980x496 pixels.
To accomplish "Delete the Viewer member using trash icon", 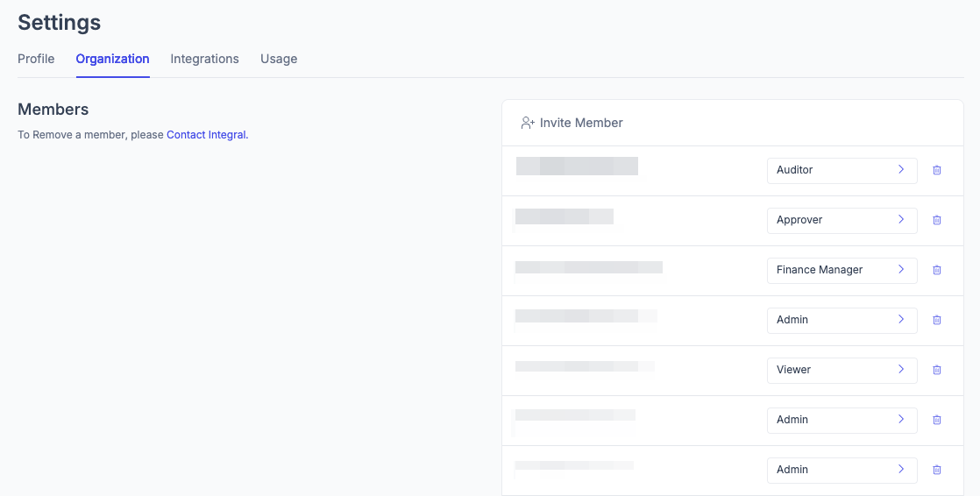I will coord(936,370).
